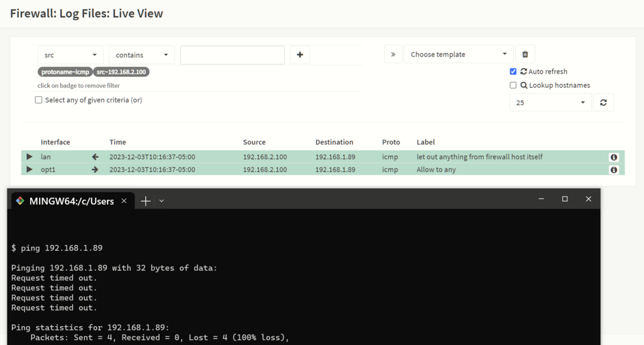Open the src field dropdown

(x=70, y=55)
